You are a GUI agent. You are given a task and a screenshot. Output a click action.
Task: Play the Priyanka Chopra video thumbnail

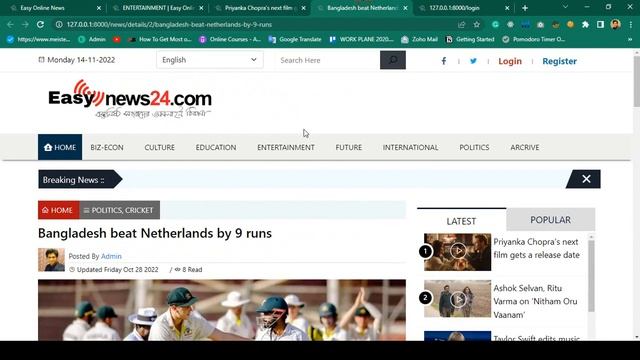point(458,252)
